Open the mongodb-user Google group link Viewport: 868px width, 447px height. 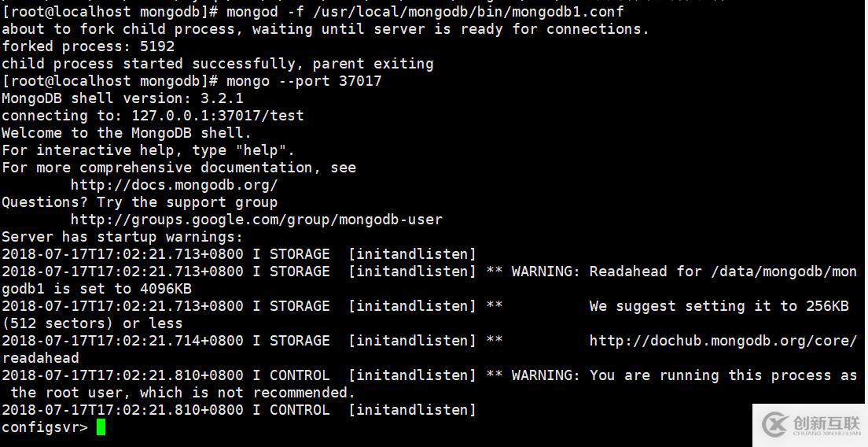[256, 220]
